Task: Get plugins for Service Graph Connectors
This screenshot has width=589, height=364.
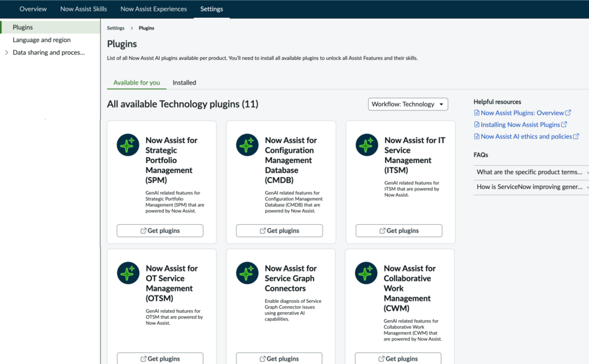Action: (279, 359)
